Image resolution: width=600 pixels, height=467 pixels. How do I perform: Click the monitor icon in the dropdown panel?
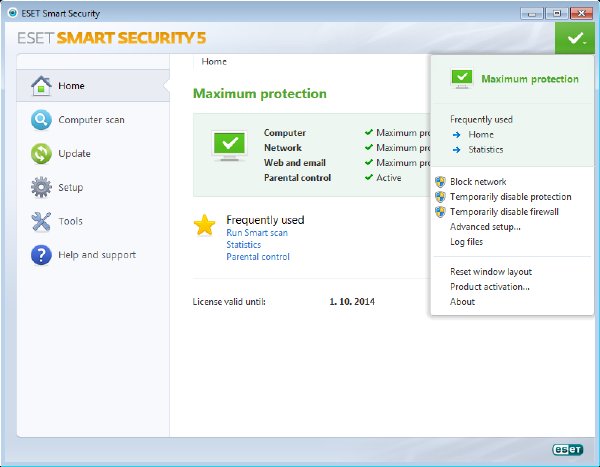pyautogui.click(x=462, y=79)
